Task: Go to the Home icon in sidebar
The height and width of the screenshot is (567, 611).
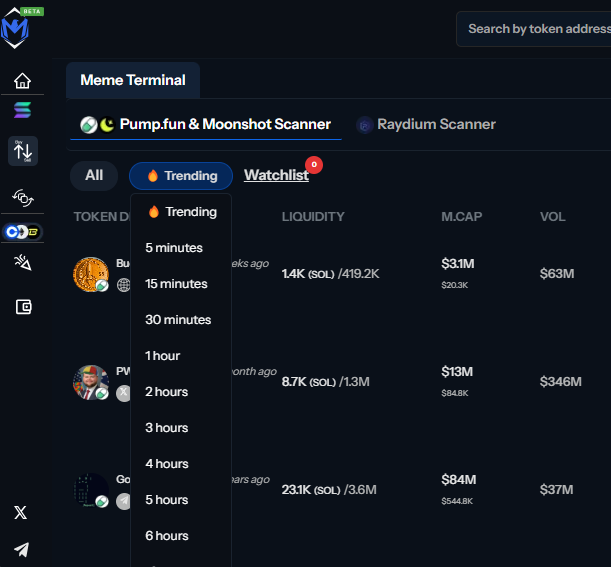Action: pos(22,81)
